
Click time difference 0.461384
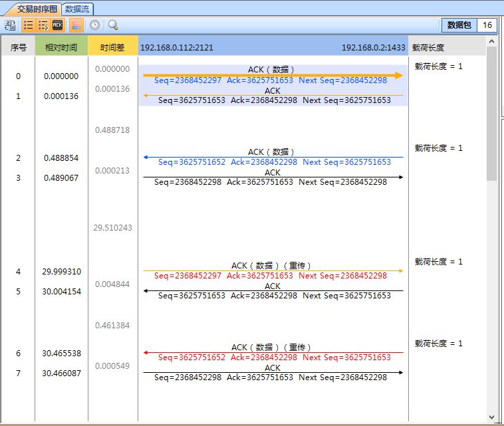coord(112,325)
